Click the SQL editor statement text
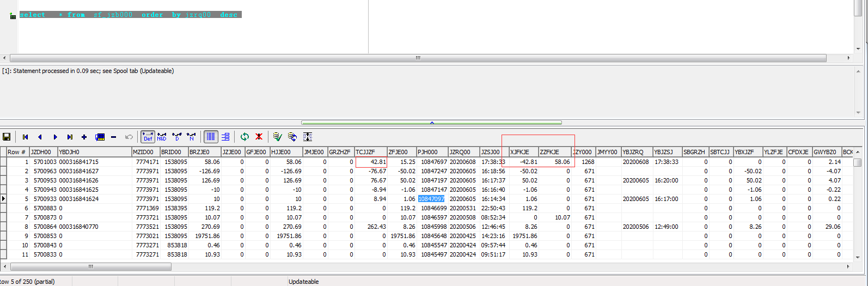 (130, 15)
